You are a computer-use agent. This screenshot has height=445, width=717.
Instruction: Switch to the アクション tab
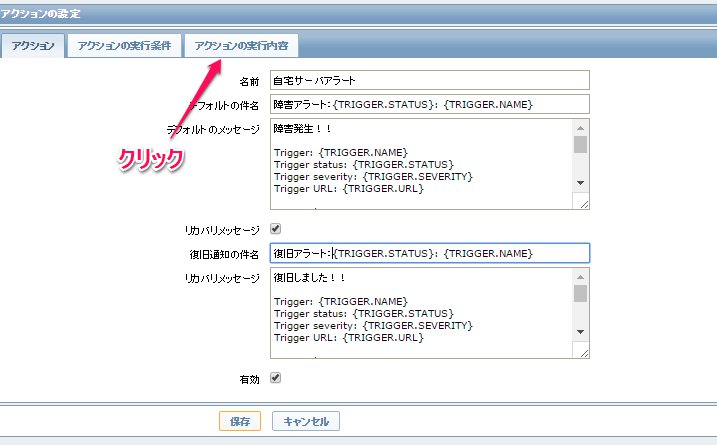(x=35, y=46)
